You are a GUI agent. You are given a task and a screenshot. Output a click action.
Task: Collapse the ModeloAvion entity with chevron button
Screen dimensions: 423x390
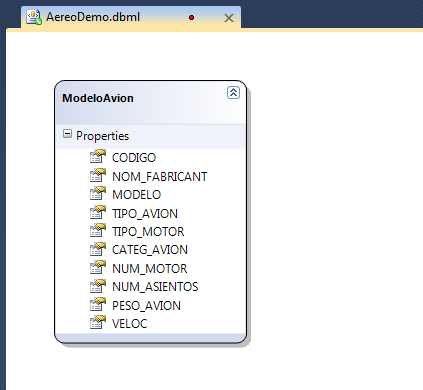pyautogui.click(x=233, y=92)
